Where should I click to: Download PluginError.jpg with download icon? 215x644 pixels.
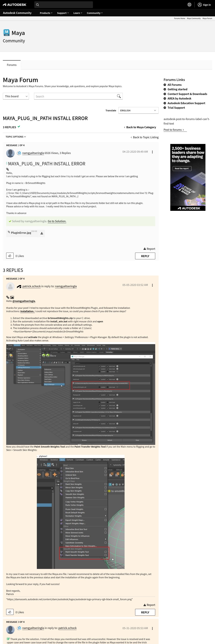[x=42, y=233]
